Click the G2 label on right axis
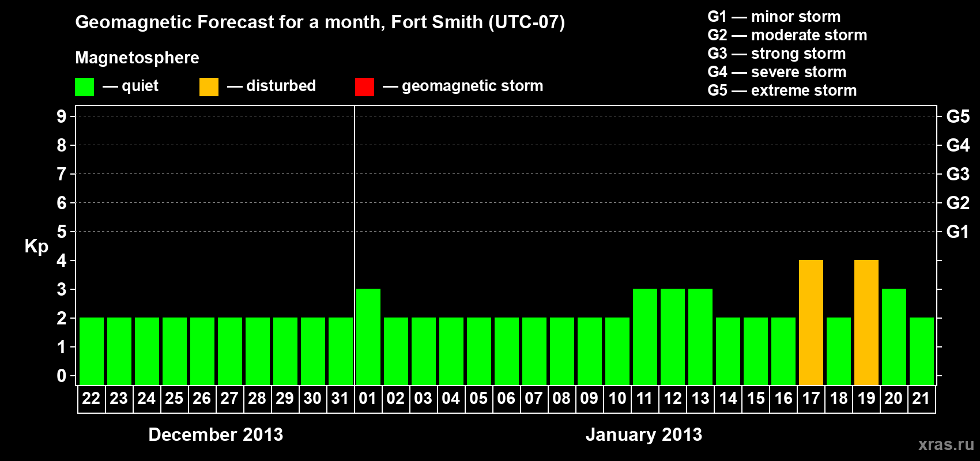This screenshot has width=980, height=461. (x=958, y=203)
